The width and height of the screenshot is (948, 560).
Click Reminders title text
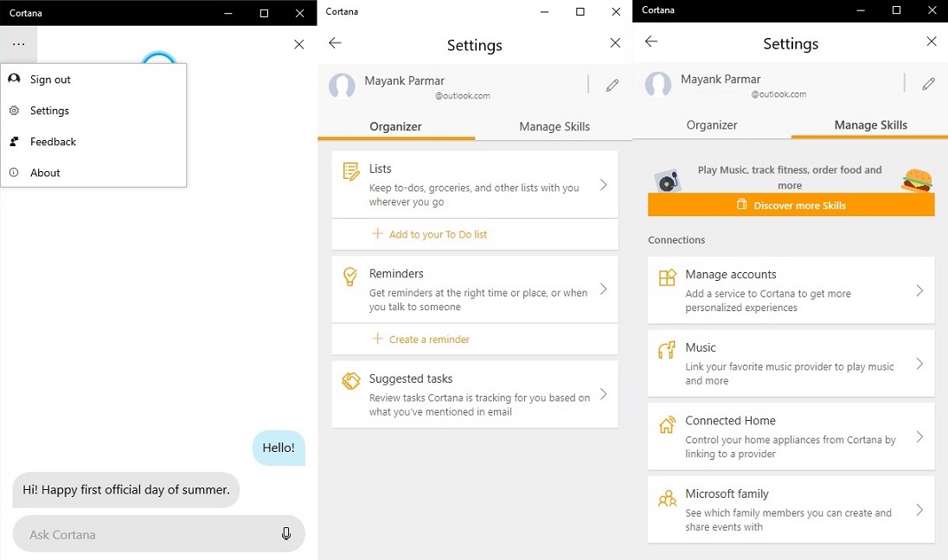[x=397, y=274]
